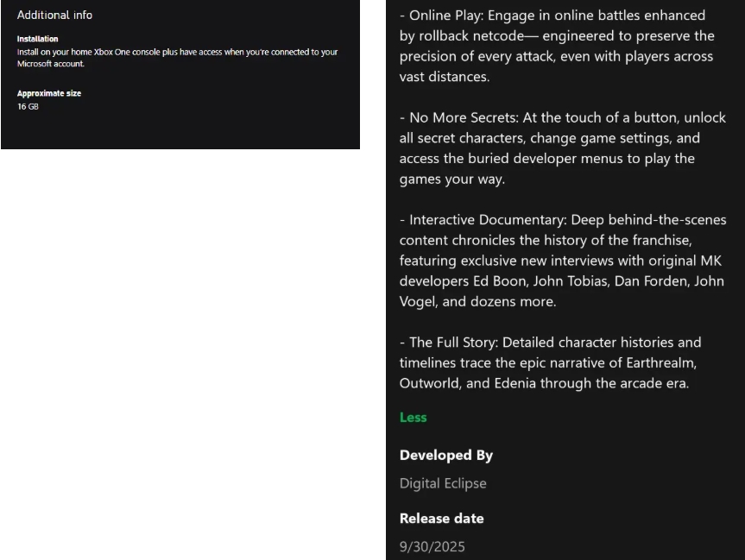Click the Interactive Documentary feature paragraph
This screenshot has height=560, width=745.
pyautogui.click(x=563, y=261)
